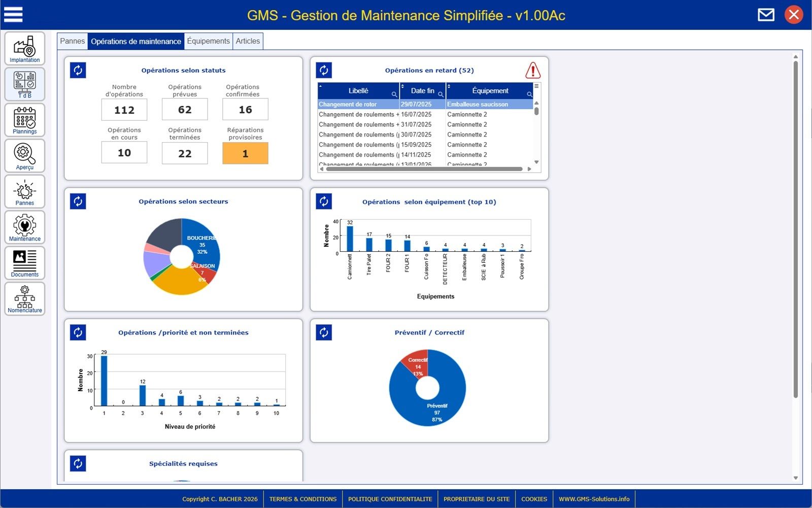Switch to the Pannes tab
812x508 pixels.
coord(72,41)
